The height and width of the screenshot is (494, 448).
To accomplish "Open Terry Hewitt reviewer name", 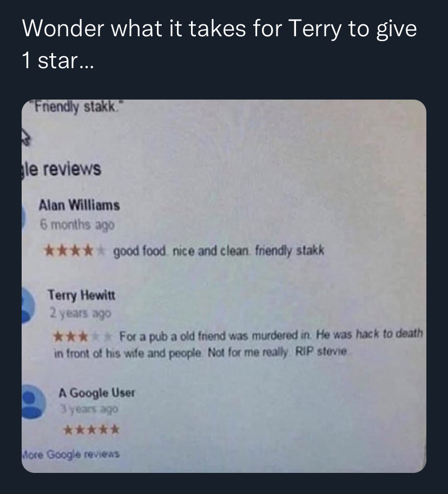I will click(x=82, y=295).
